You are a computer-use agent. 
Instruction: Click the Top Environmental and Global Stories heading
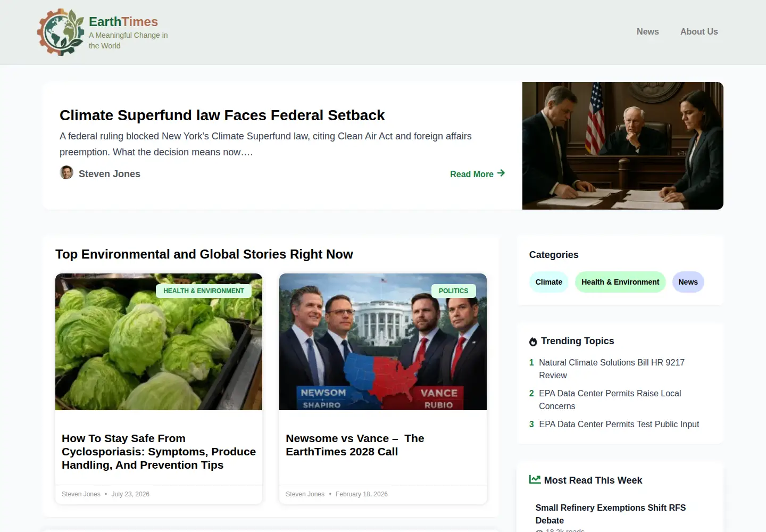204,254
